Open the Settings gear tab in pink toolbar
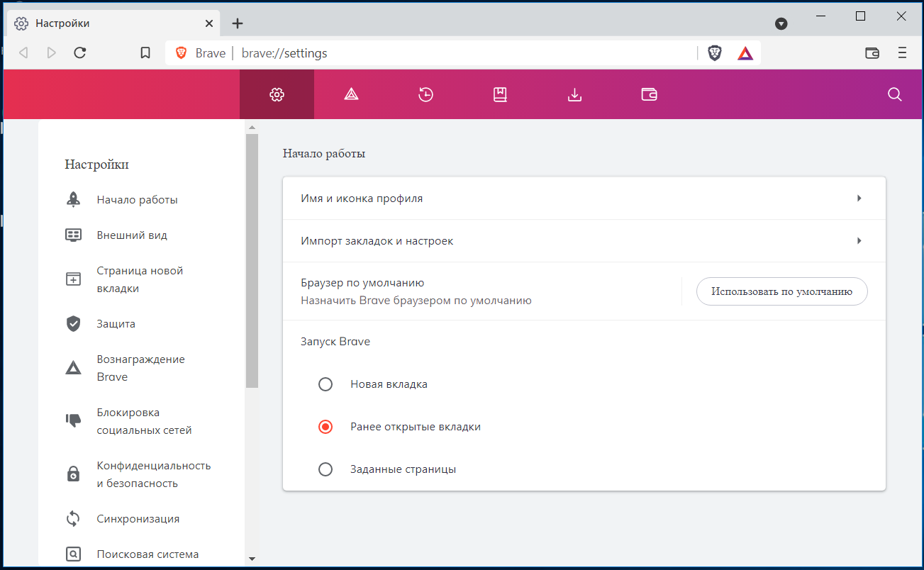 [x=277, y=94]
